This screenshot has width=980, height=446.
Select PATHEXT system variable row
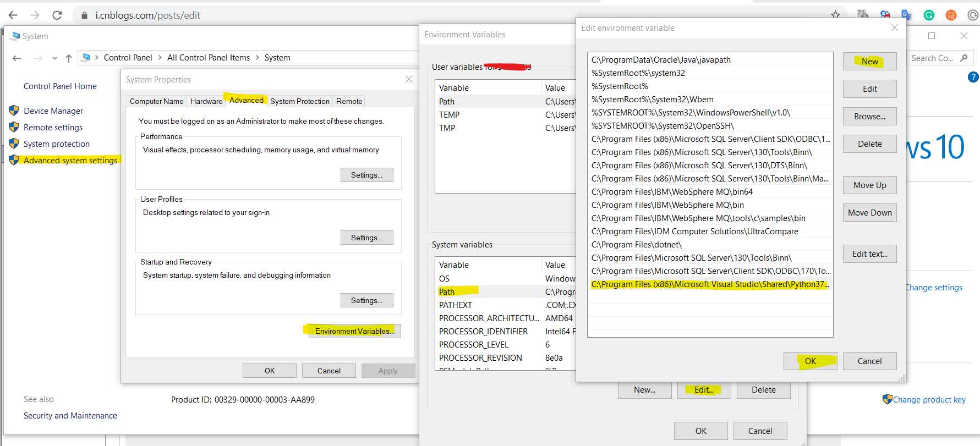pyautogui.click(x=505, y=305)
